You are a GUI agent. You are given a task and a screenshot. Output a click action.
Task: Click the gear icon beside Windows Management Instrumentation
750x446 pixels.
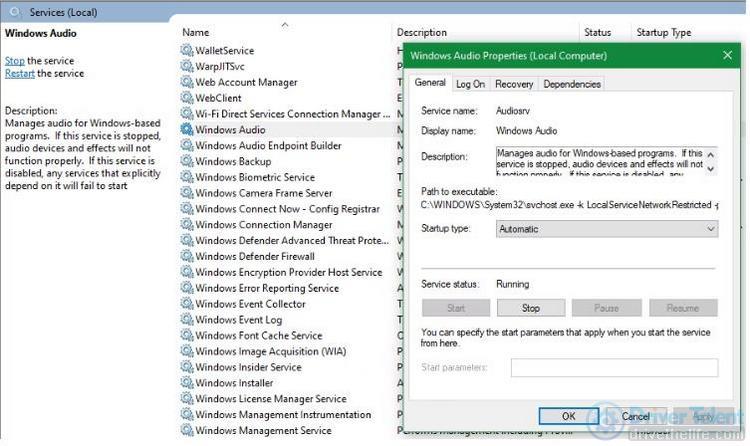(187, 414)
